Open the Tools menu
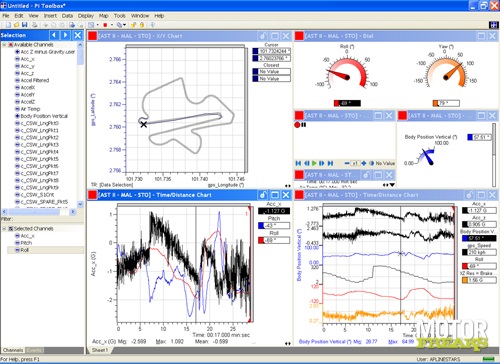 click(x=119, y=16)
